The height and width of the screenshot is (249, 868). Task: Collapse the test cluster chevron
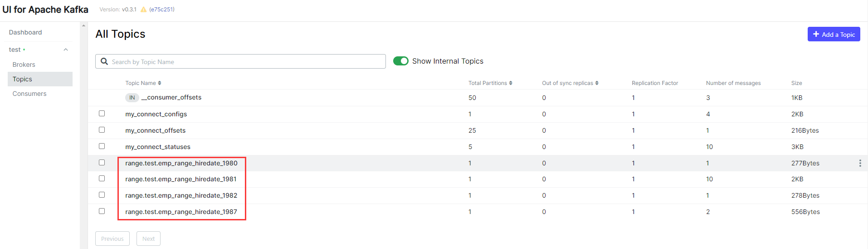click(66, 50)
